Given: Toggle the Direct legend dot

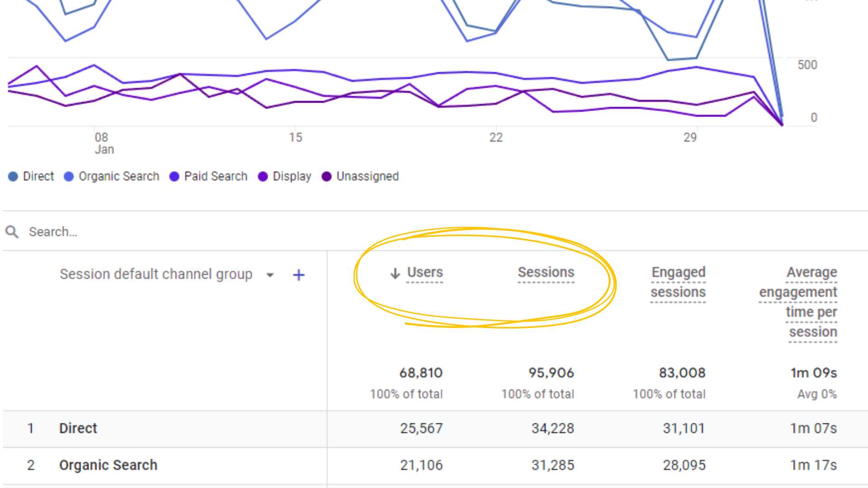Looking at the screenshot, I should click(x=13, y=176).
